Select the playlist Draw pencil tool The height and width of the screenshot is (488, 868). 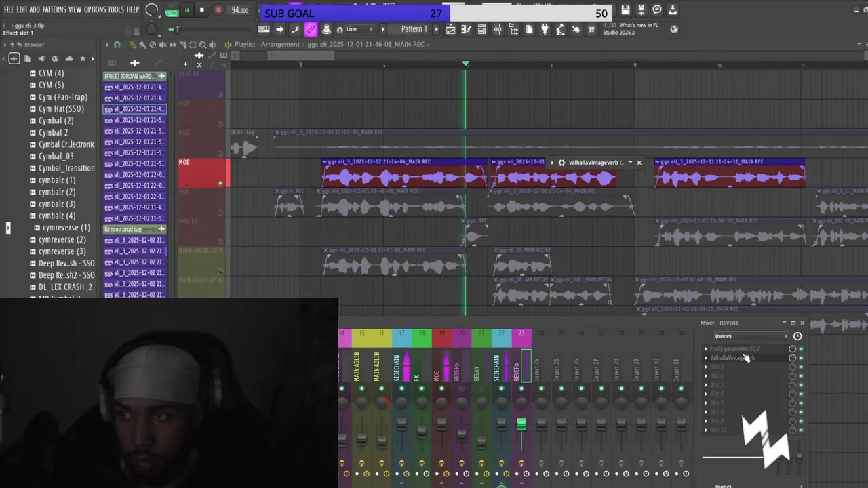point(133,45)
